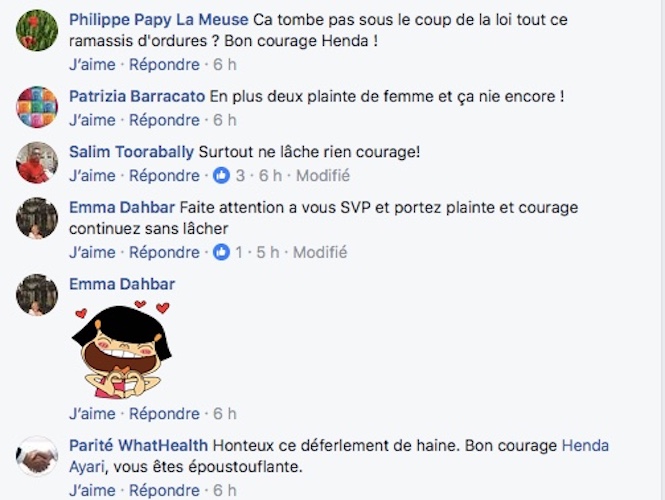Open Emma Dahbar's avatar beside the sticker comment
The width and height of the screenshot is (665, 500).
click(37, 295)
